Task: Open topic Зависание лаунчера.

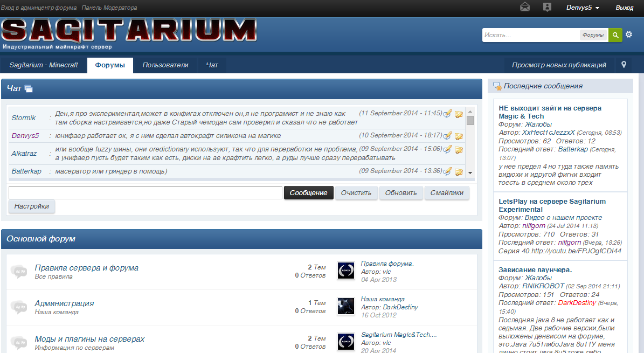Action: pos(535,270)
